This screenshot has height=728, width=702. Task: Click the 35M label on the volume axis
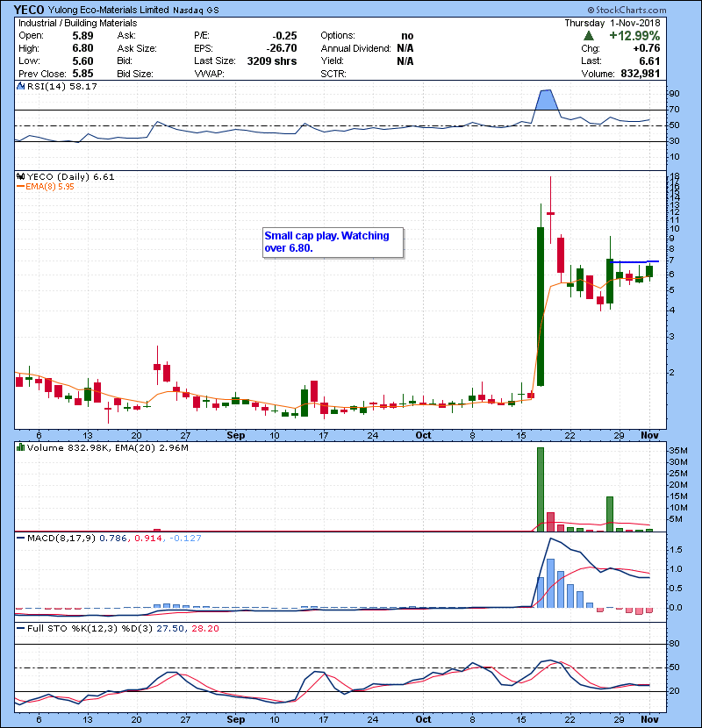(x=678, y=450)
